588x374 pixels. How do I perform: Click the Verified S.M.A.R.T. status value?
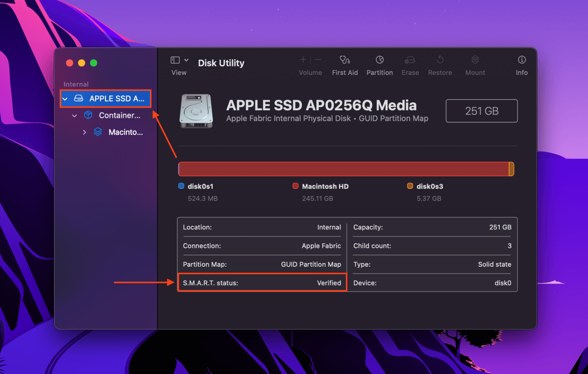[x=329, y=283]
